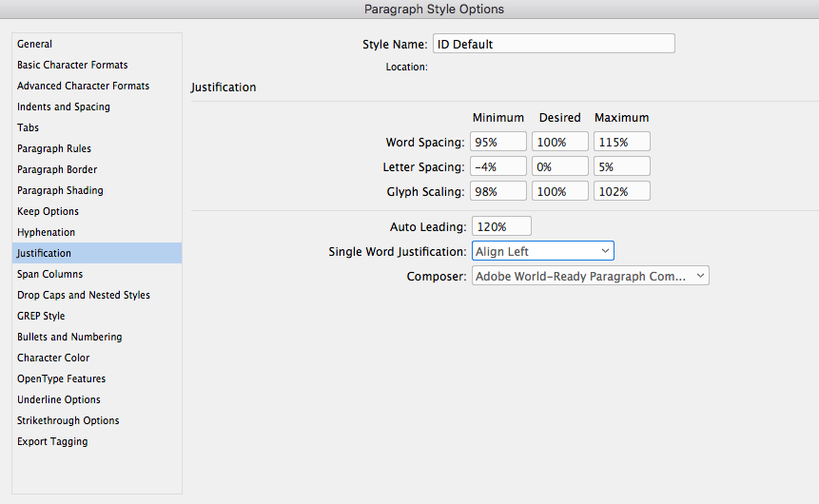Screen dimensions: 819x504
Task: Edit Glyph Scaling desired 100% field
Action: [x=560, y=191]
